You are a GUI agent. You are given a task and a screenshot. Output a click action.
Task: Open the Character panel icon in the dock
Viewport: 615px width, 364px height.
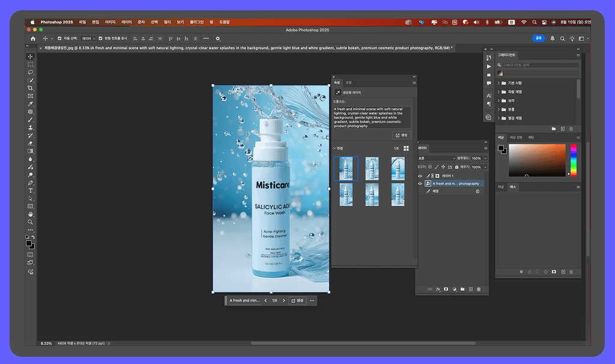coord(489,96)
